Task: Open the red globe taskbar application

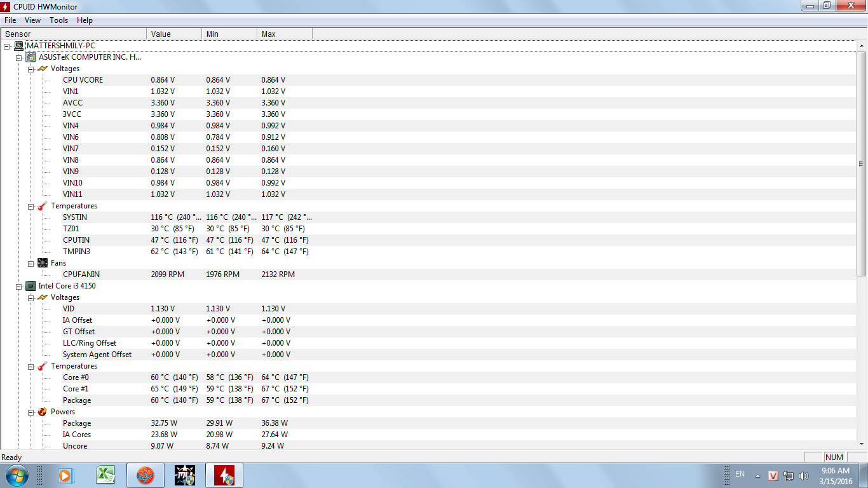Action: pos(146,475)
